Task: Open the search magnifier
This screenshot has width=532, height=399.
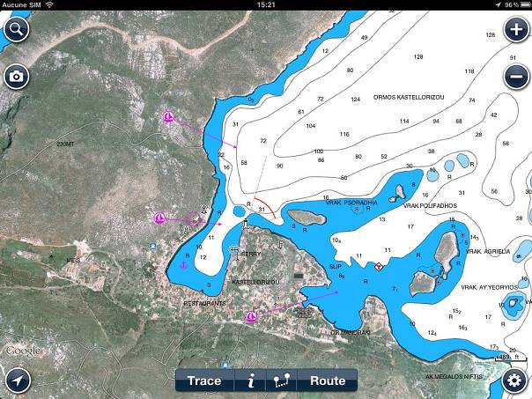Action: 16,29
